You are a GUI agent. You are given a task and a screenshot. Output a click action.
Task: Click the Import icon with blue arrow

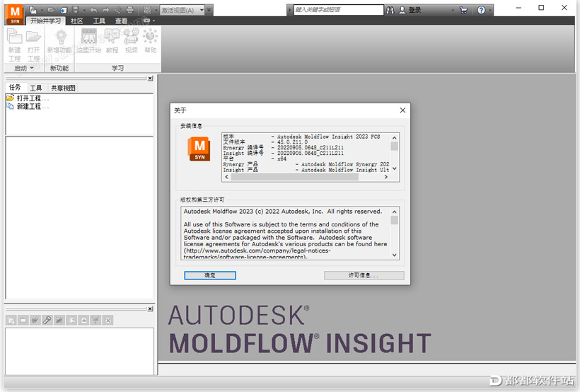pos(64,10)
